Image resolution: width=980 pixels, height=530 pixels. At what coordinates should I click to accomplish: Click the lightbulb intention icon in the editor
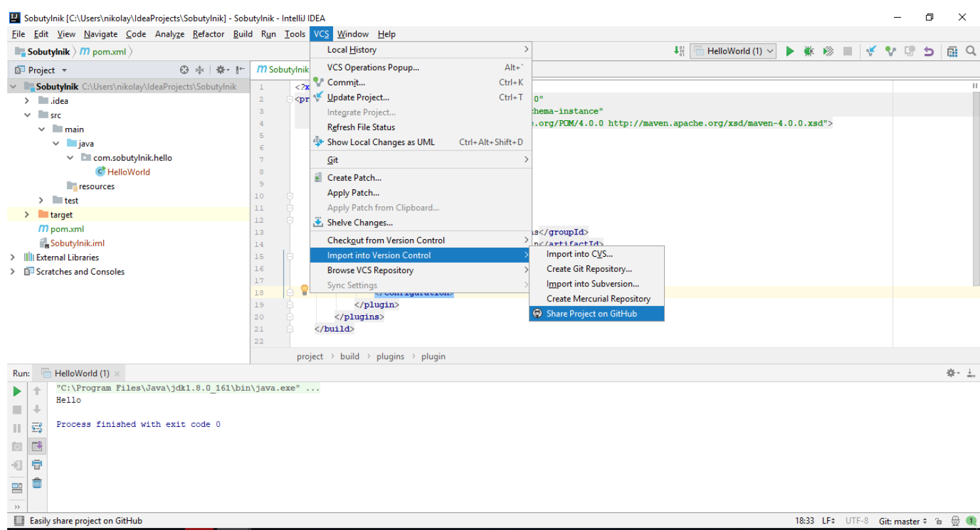point(305,290)
